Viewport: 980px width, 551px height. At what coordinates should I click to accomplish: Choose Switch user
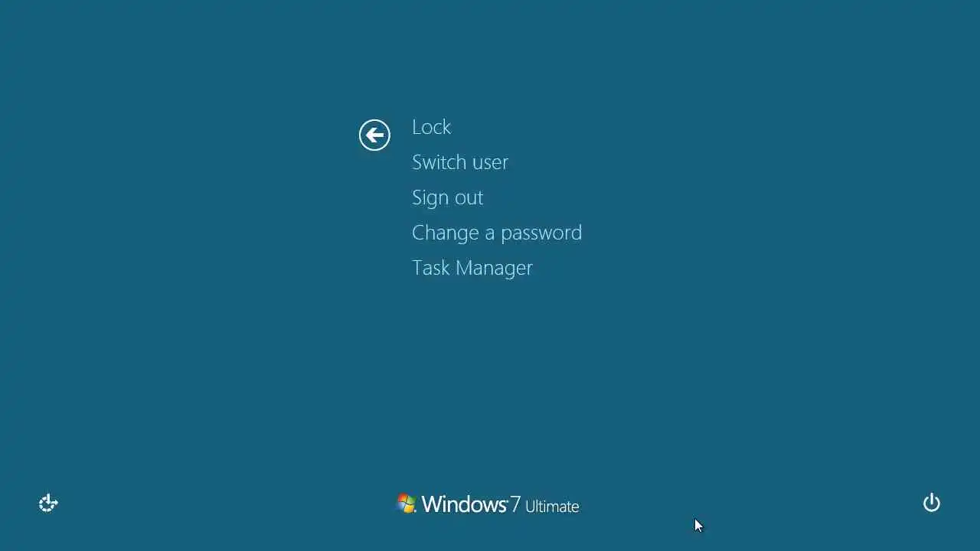[460, 162]
